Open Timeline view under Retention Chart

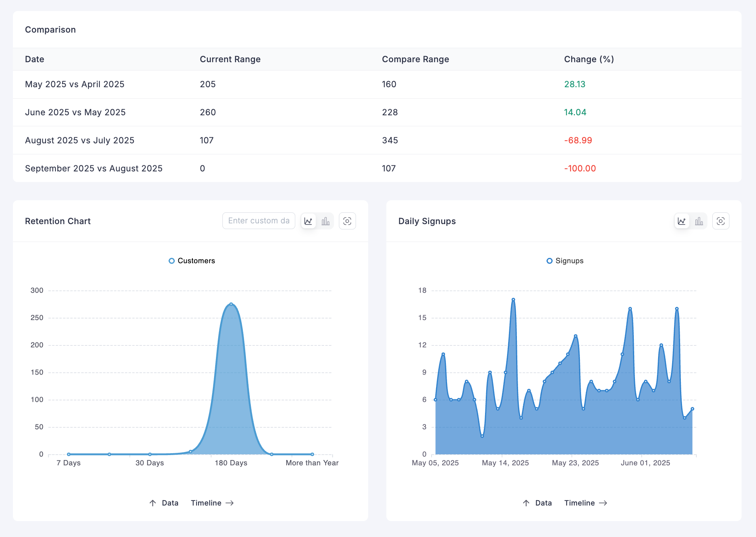pos(206,503)
